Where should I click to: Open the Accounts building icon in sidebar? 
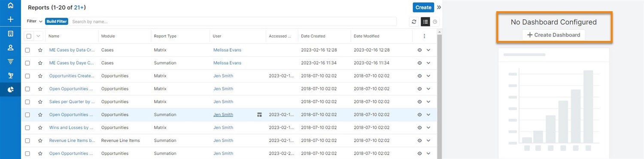[x=10, y=34]
